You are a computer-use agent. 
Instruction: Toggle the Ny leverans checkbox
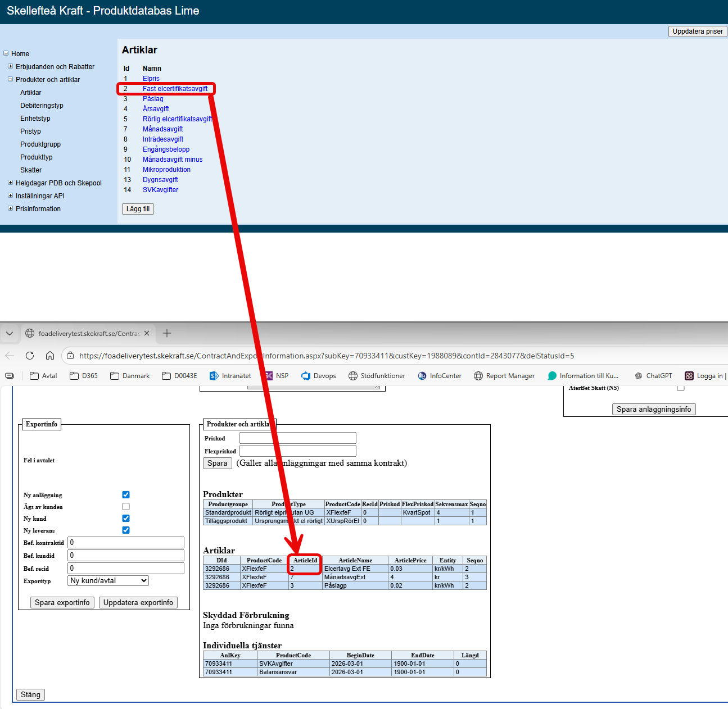[126, 530]
